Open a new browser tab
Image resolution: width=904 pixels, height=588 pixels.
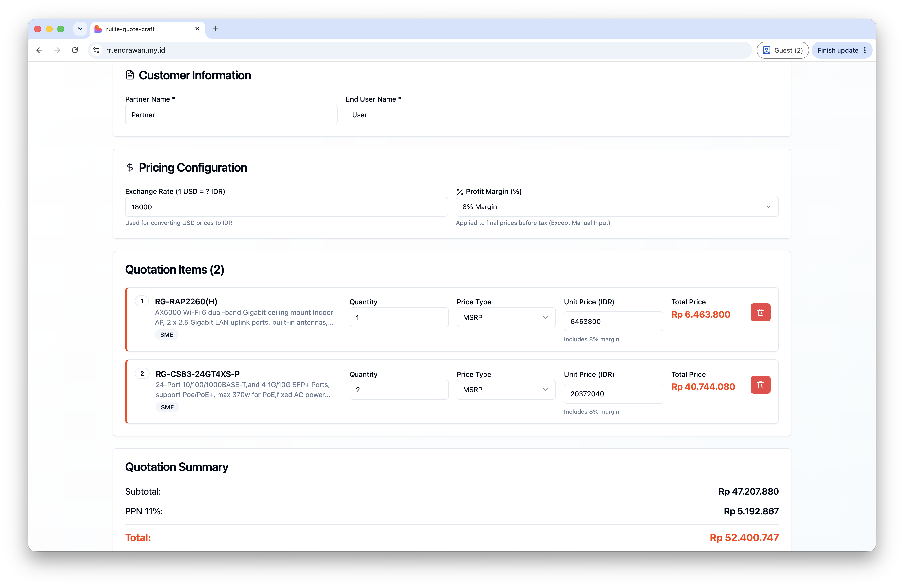pos(215,29)
